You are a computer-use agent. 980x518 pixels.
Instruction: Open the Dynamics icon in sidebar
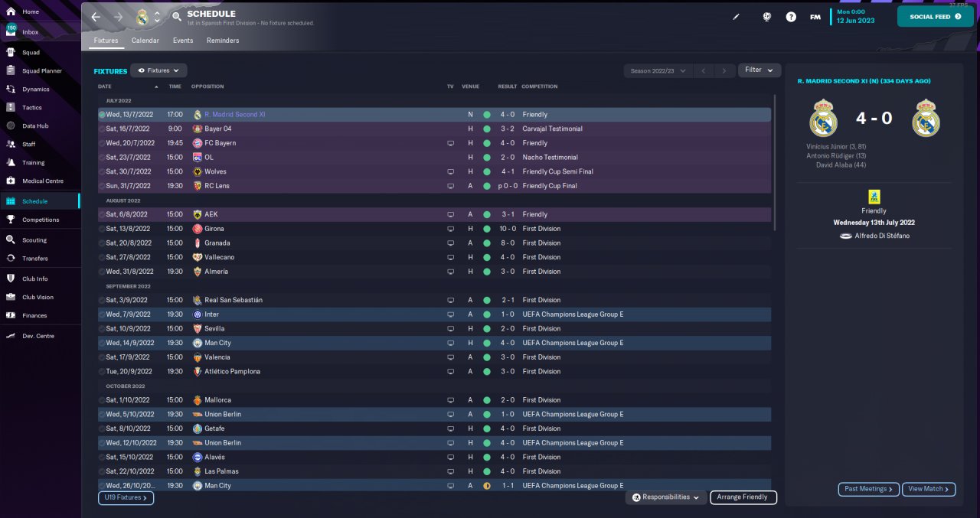click(x=11, y=90)
